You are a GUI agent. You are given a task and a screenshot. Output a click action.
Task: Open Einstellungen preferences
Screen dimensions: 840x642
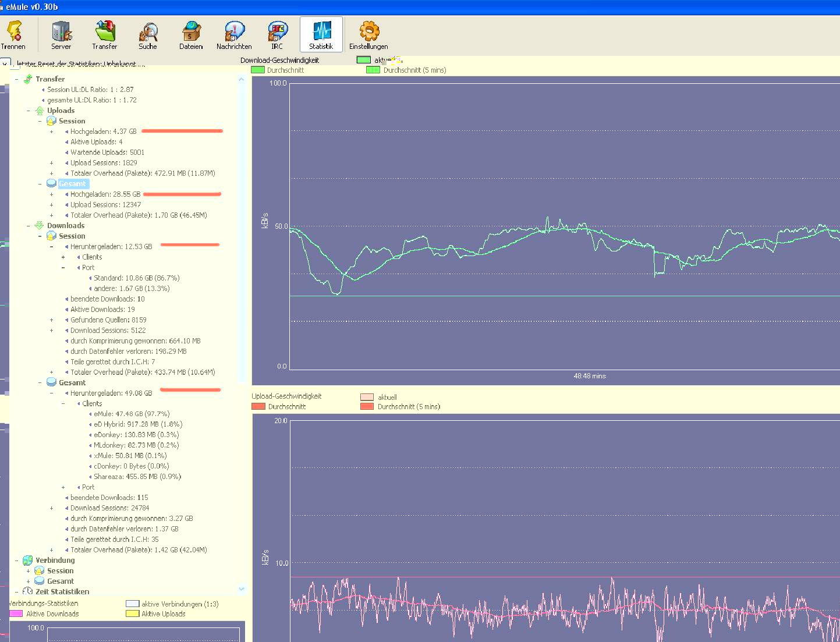(368, 34)
